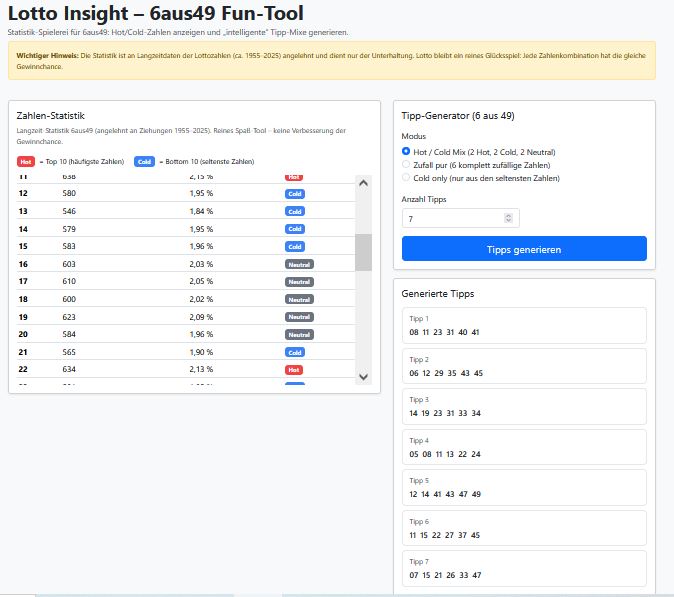Image resolution: width=674 pixels, height=597 pixels.
Task: Click the Neutral badge in row 16
Action: [299, 264]
